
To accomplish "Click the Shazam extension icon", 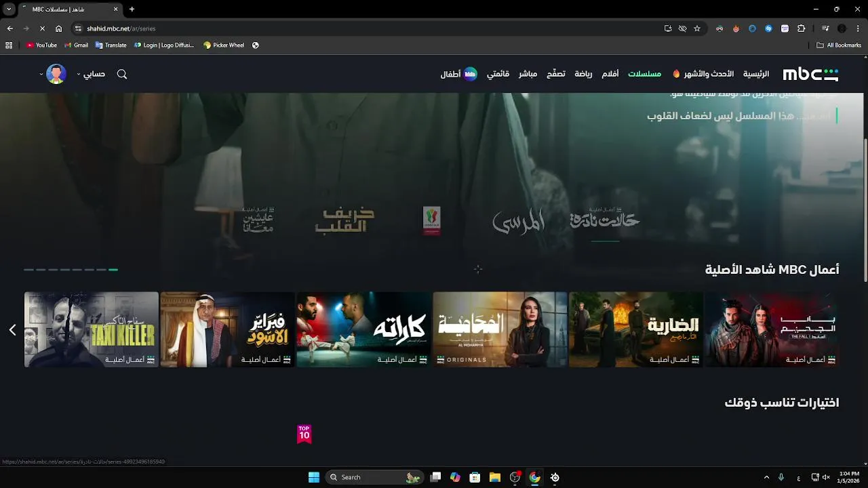I will (768, 28).
